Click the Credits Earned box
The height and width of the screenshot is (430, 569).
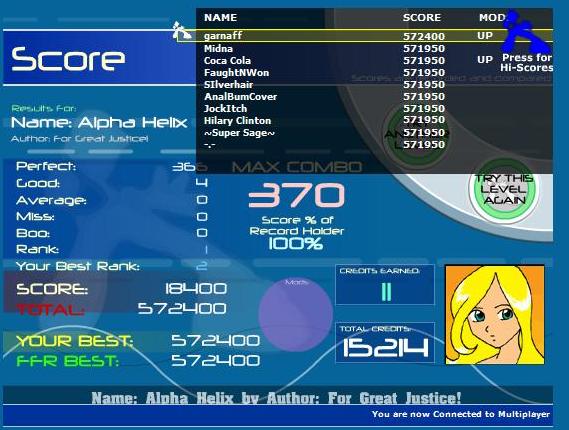(385, 285)
